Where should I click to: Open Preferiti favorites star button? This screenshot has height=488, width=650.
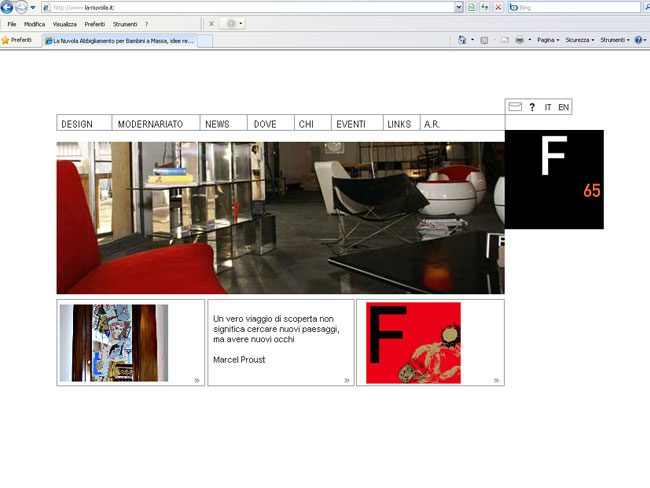pyautogui.click(x=17, y=40)
